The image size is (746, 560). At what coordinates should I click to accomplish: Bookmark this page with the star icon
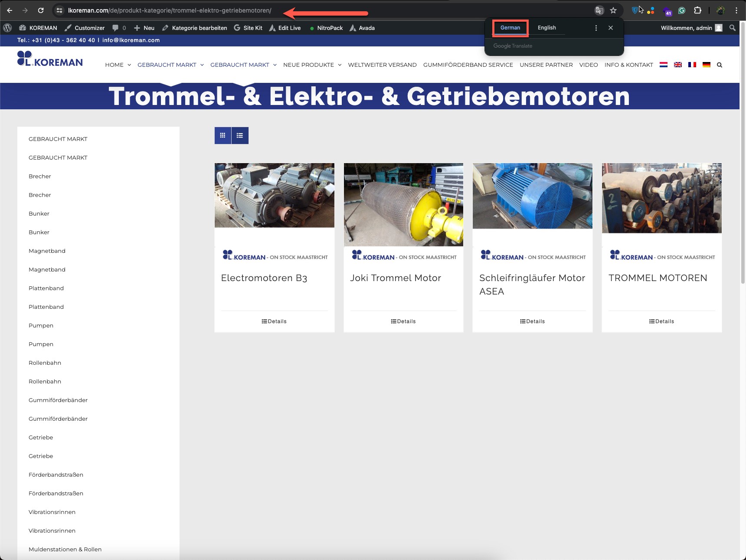tap(613, 10)
